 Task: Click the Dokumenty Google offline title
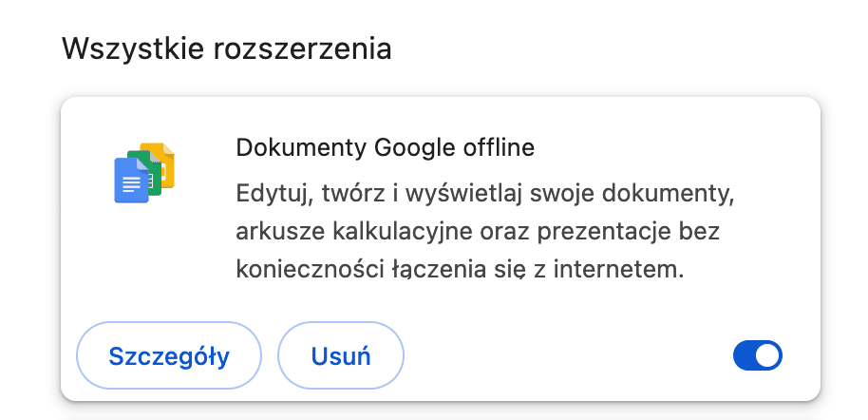coord(386,148)
